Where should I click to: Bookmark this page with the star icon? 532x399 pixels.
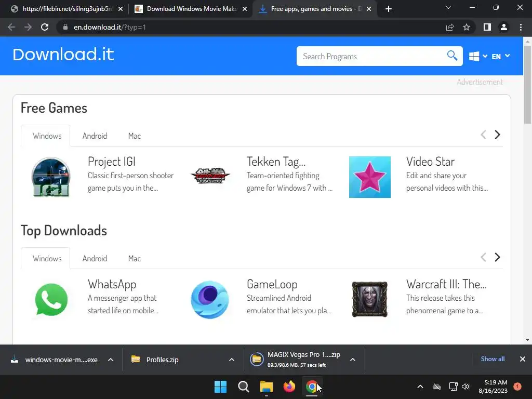(467, 27)
